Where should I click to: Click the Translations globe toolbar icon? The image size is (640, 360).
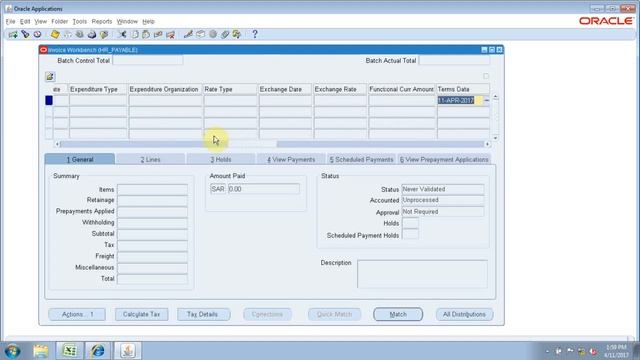(x=213, y=35)
